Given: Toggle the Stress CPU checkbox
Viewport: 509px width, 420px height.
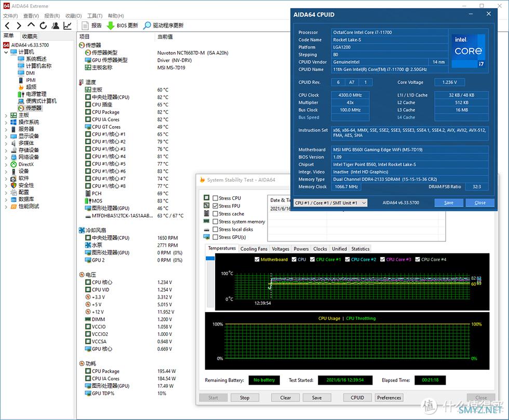Looking at the screenshot, I should [215, 198].
